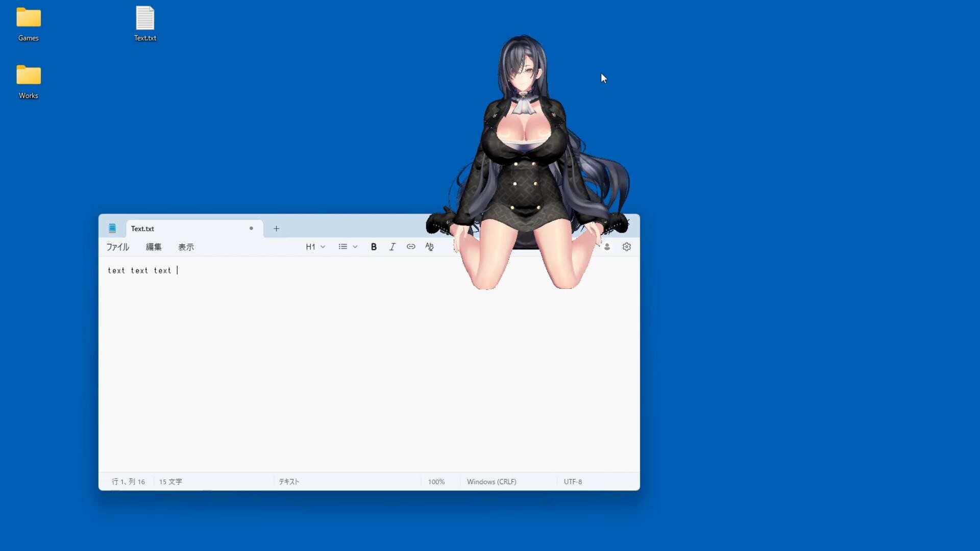Viewport: 980px width, 551px height.
Task: Open Notepad settings via the gear icon
Action: tap(626, 246)
